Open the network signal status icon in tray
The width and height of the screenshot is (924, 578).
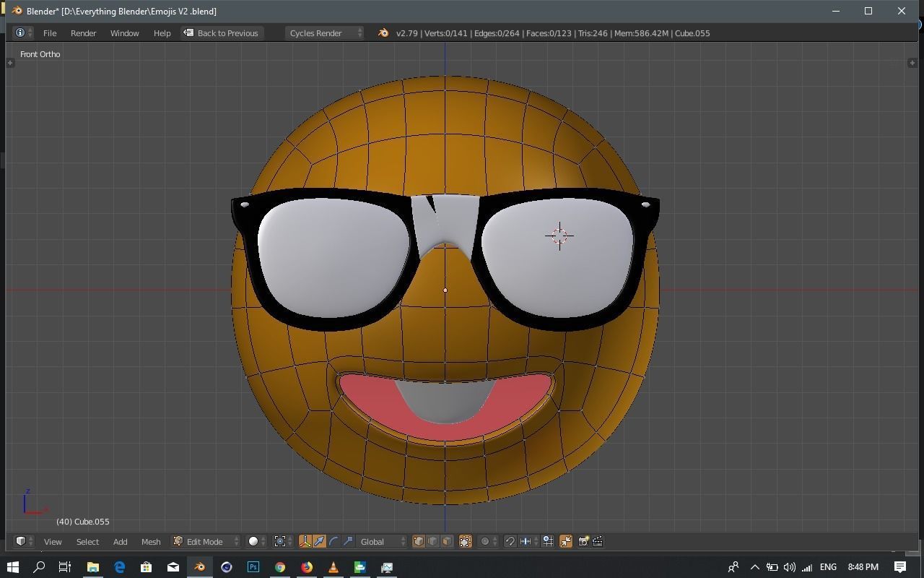[806, 567]
